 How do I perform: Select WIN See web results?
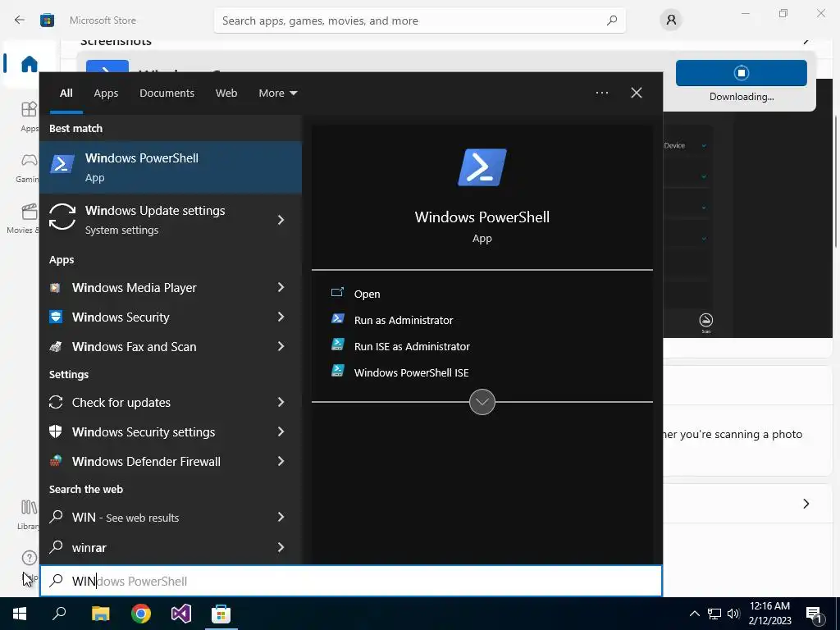pos(171,517)
